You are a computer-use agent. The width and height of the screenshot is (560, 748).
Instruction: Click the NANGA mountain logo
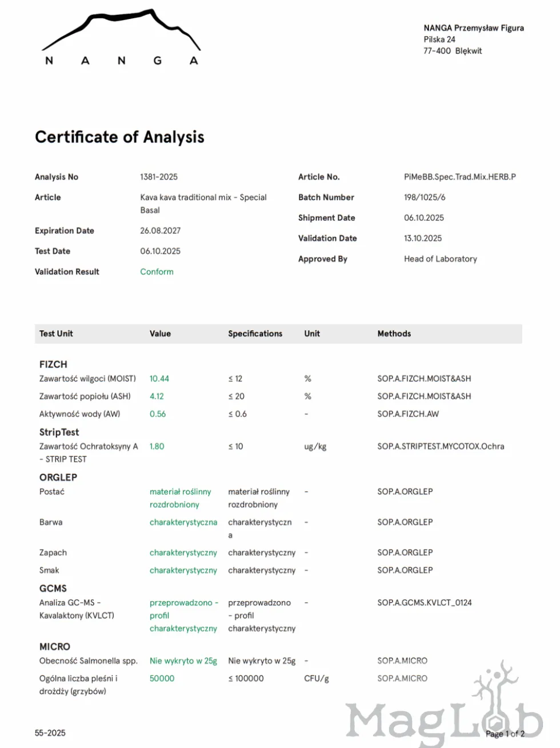tap(121, 37)
